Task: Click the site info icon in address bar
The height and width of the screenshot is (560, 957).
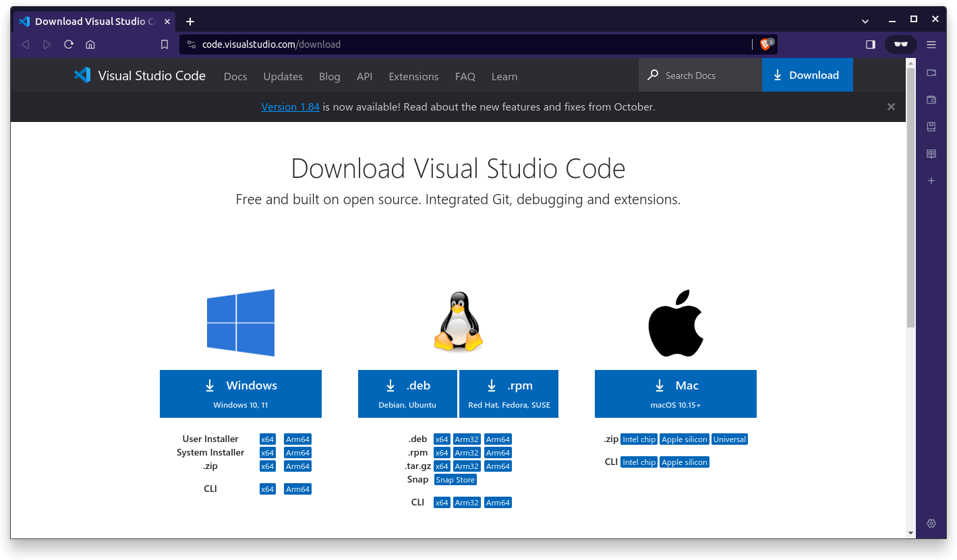Action: 190,44
